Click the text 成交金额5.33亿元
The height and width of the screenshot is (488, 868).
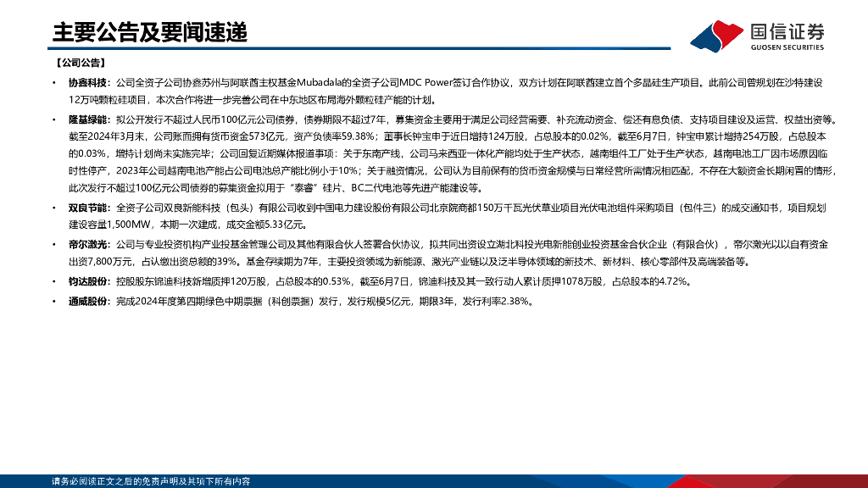click(267, 225)
